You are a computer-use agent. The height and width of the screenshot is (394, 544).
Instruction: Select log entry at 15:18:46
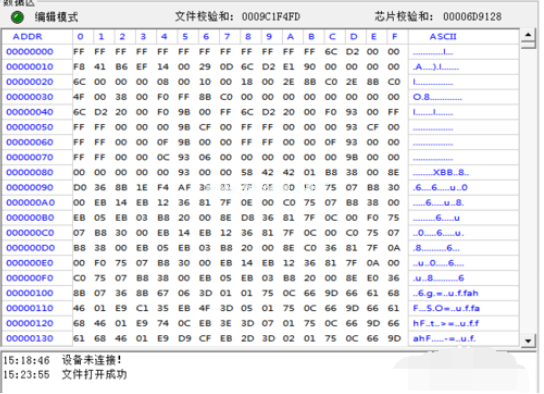[x=62, y=360]
